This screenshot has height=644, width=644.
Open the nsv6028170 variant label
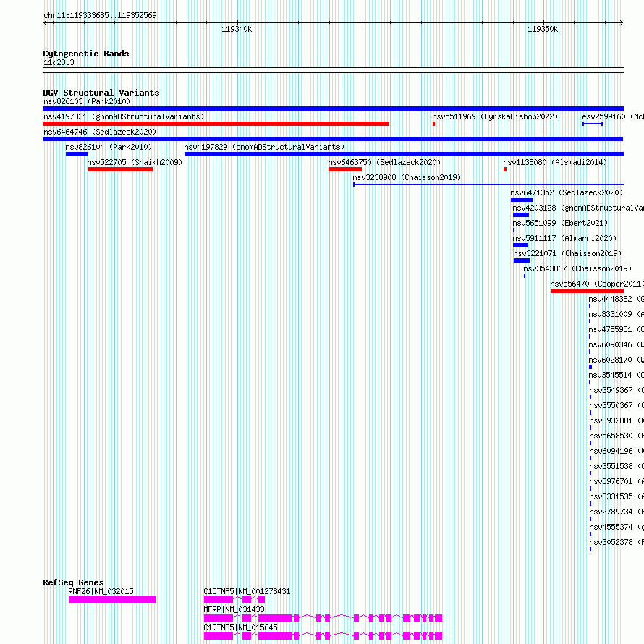[616, 360]
